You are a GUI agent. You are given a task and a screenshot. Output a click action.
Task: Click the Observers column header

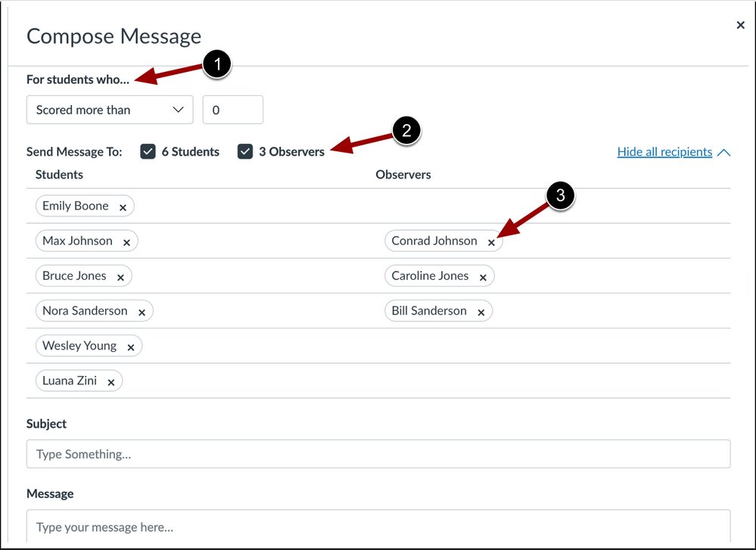tap(403, 175)
